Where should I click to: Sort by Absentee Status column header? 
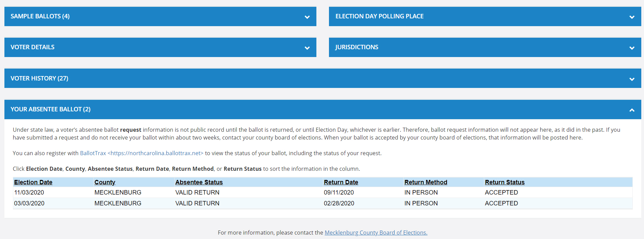coord(199,182)
